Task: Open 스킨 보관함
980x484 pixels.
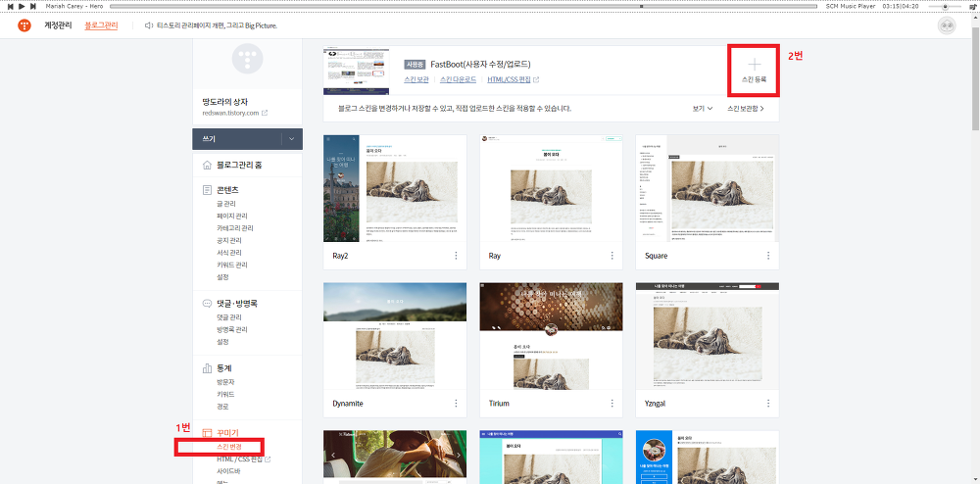Action: tap(745, 109)
